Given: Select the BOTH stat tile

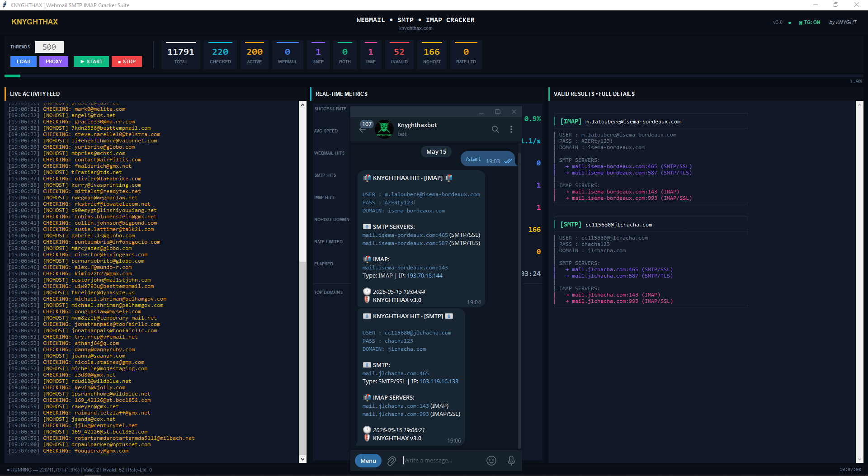Looking at the screenshot, I should (x=345, y=55).
